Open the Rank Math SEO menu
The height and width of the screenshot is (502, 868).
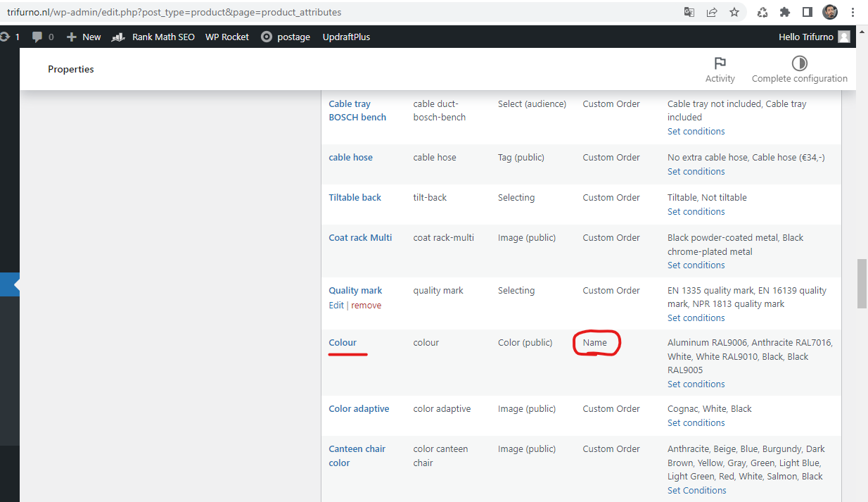pos(153,37)
